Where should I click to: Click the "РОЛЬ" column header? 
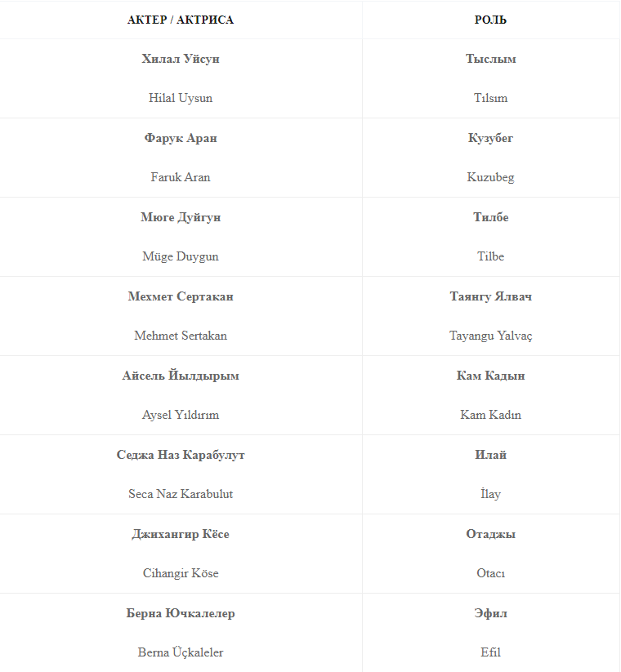coord(490,20)
